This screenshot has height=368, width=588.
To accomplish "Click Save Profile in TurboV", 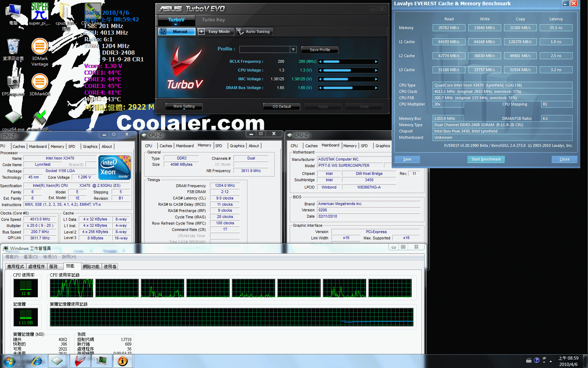I will [320, 50].
